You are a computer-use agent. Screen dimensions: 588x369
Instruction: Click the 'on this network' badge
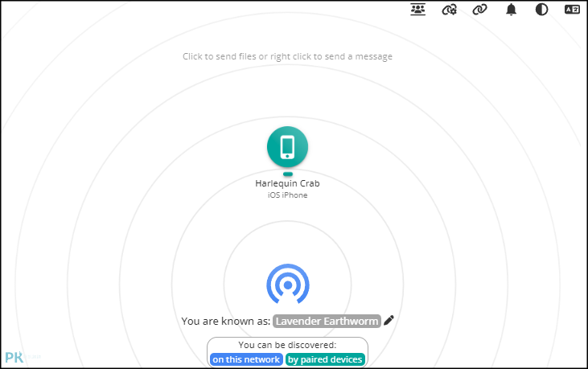pyautogui.click(x=246, y=359)
